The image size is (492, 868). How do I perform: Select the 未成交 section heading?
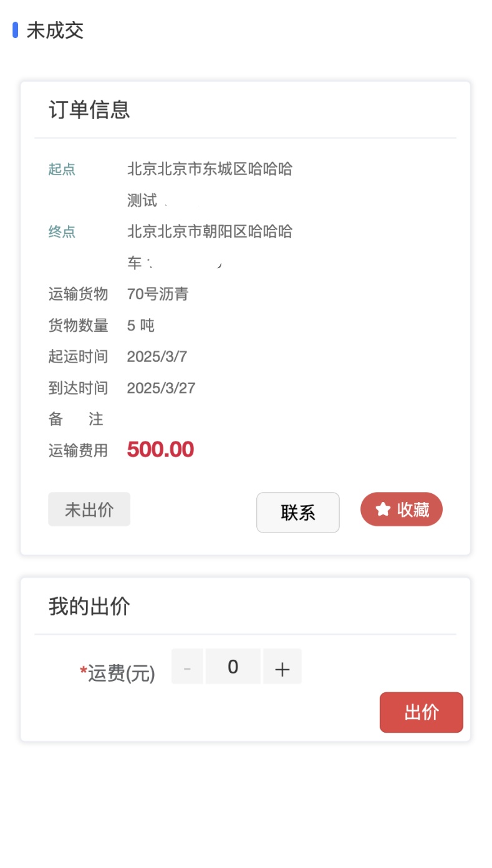pos(55,30)
